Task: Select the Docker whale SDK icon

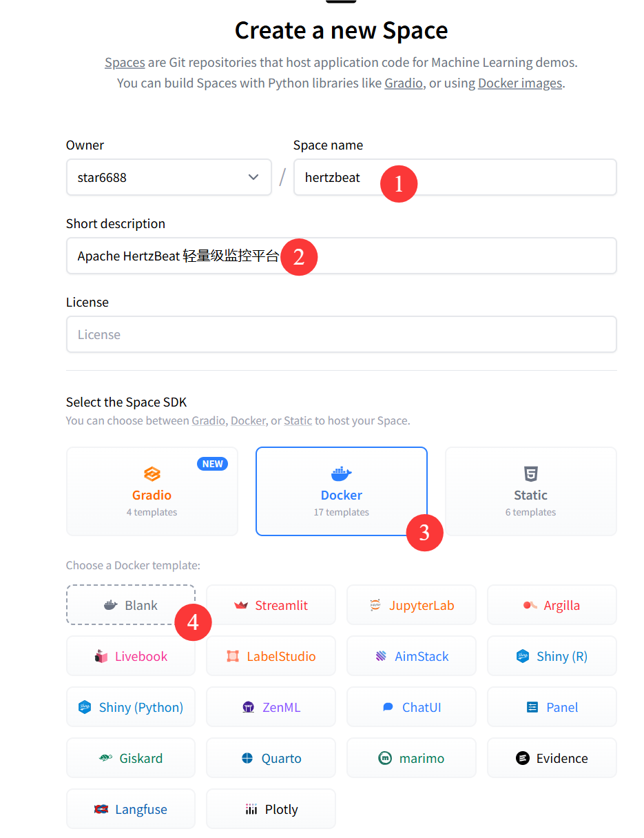Action: 341,473
